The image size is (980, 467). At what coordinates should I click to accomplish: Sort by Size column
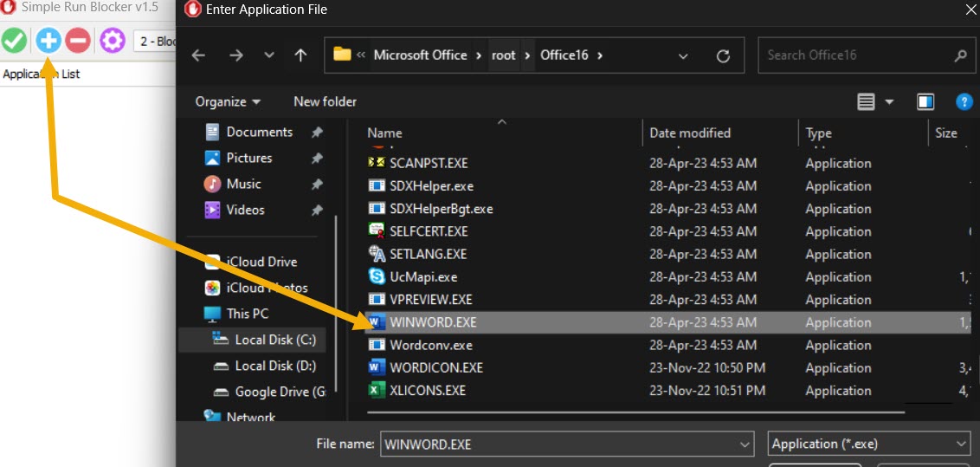pyautogui.click(x=946, y=133)
